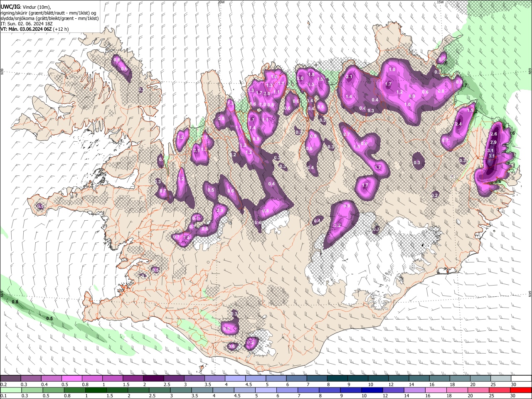Select the purple 1.5 swatch in the upper legend row
Image resolution: width=532 pixels, height=399 pixels.
(133, 379)
